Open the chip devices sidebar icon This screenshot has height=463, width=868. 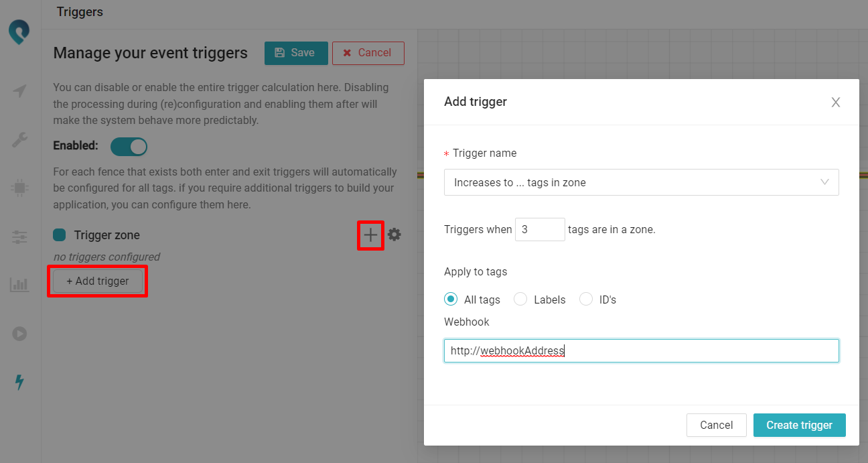19,188
